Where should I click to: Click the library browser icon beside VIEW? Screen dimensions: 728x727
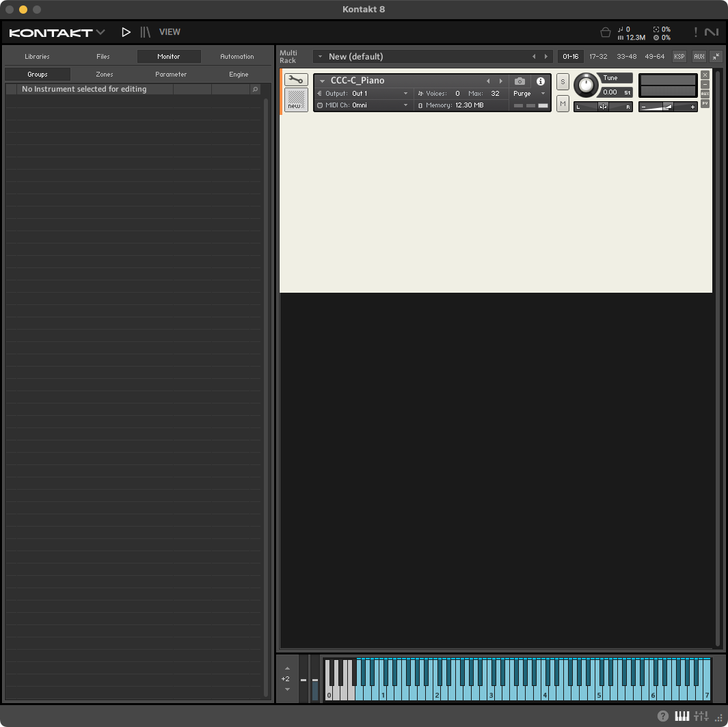click(x=145, y=32)
